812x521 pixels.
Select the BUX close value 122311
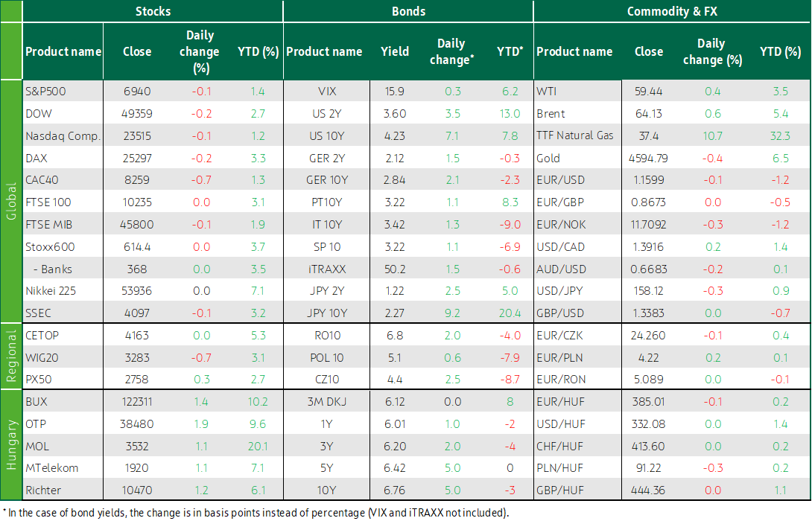137,402
